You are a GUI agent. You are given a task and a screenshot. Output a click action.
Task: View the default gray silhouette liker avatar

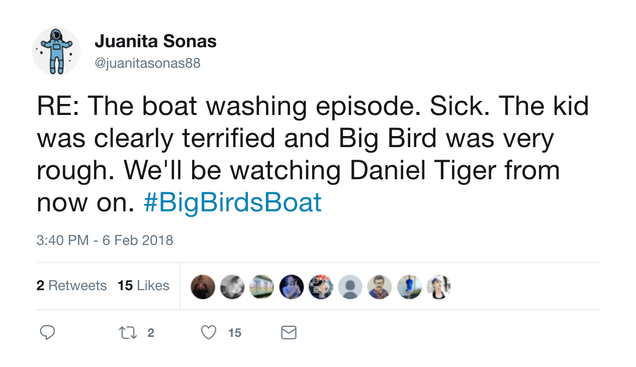pos(350,287)
